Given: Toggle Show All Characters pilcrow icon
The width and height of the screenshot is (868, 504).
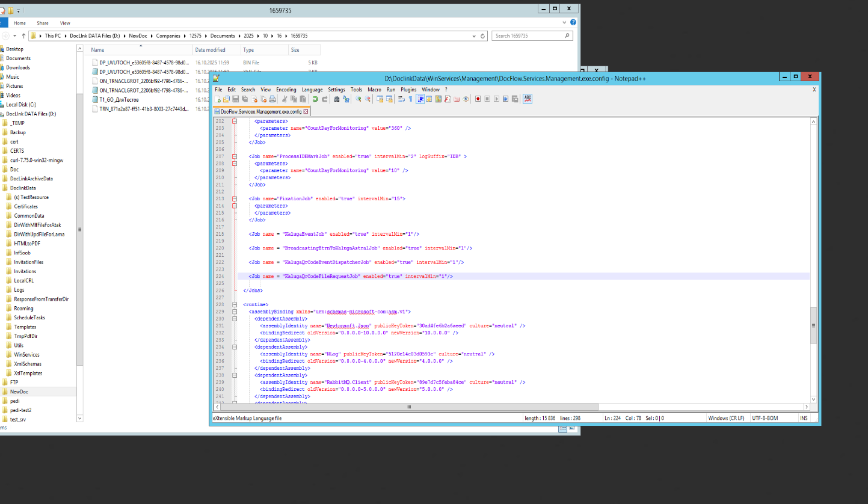Looking at the screenshot, I should pyautogui.click(x=410, y=99).
